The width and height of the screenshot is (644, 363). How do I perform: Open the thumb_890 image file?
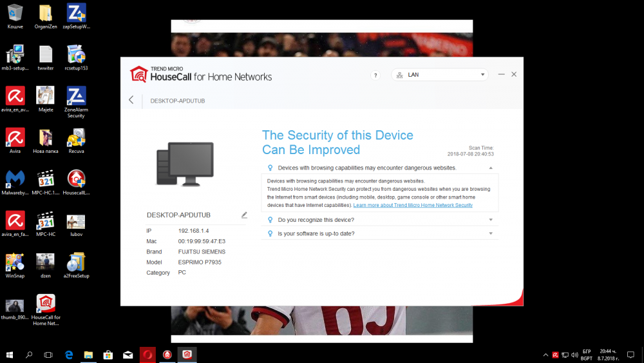(15, 309)
